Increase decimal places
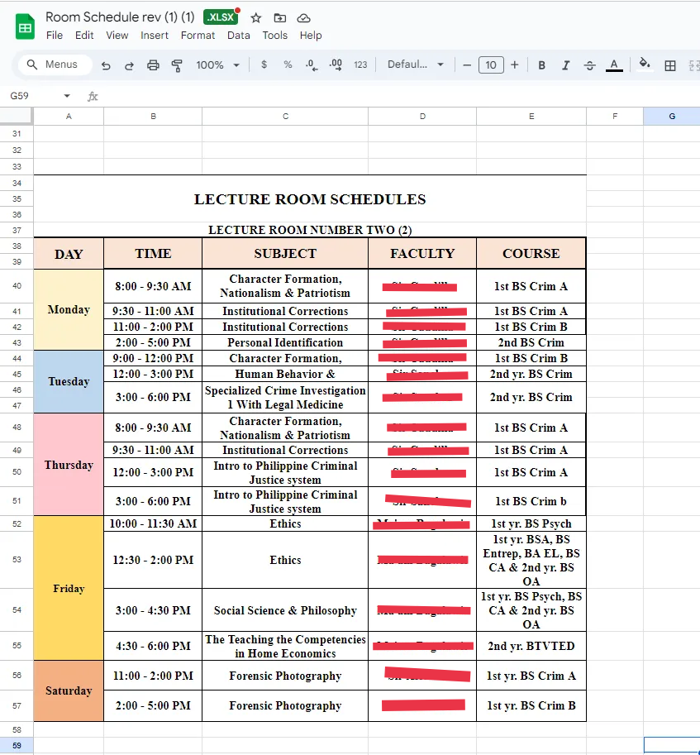The height and width of the screenshot is (755, 700). (x=336, y=65)
